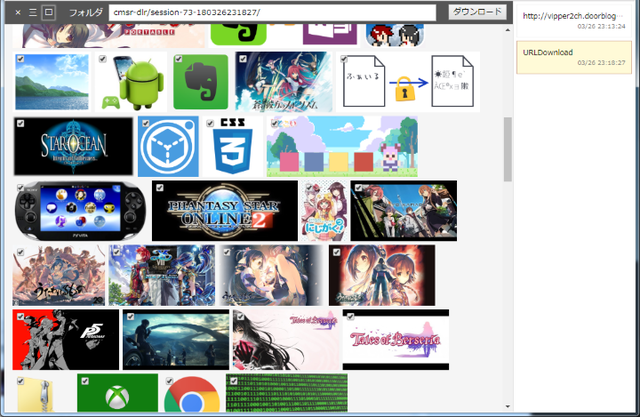Toggle the Phantasy Star Online 2 checkbox
Screen dimensions: 640x417
point(160,188)
